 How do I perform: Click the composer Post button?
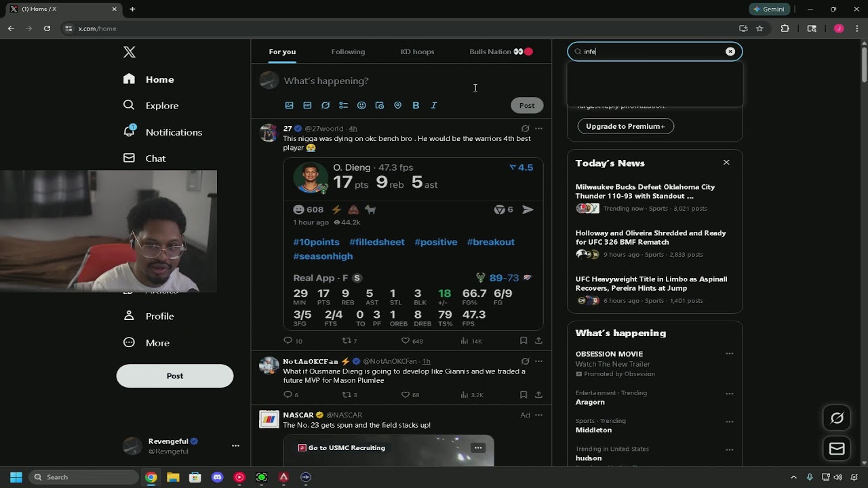(527, 105)
